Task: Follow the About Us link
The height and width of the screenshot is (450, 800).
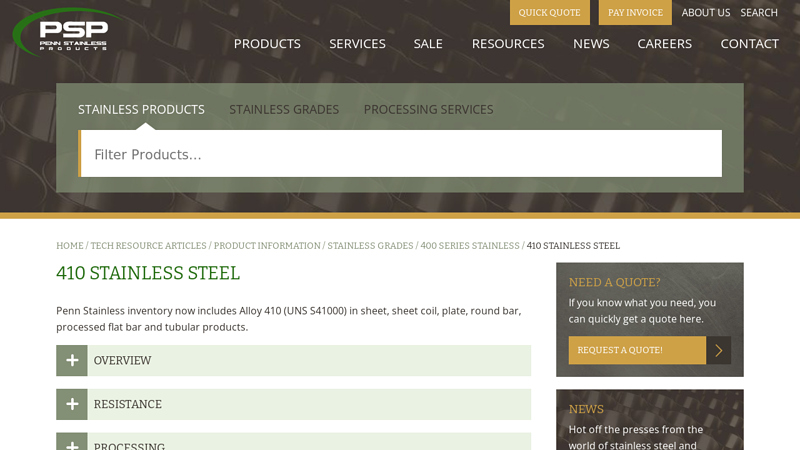Action: (705, 13)
